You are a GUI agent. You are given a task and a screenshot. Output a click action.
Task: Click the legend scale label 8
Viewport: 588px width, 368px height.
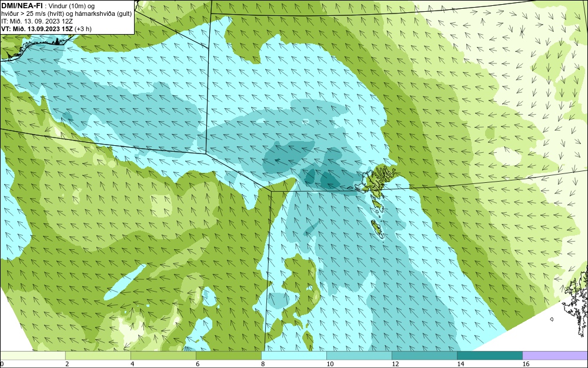click(263, 364)
